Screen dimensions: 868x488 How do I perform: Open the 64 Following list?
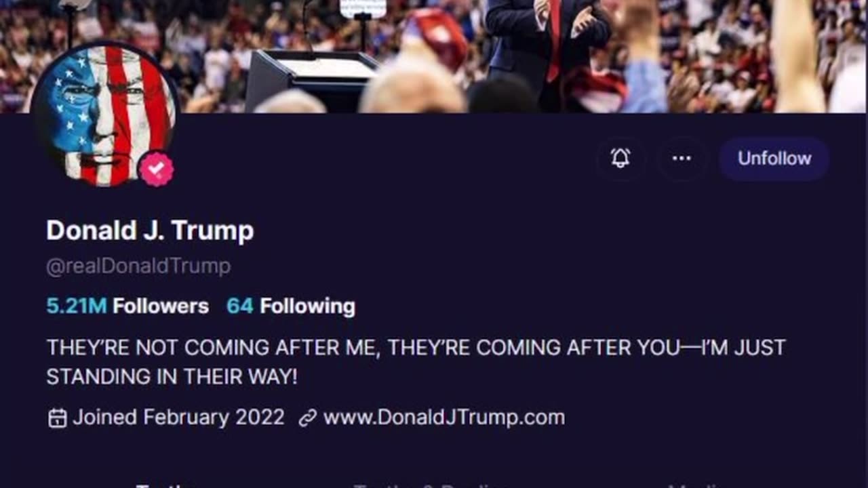(x=291, y=306)
